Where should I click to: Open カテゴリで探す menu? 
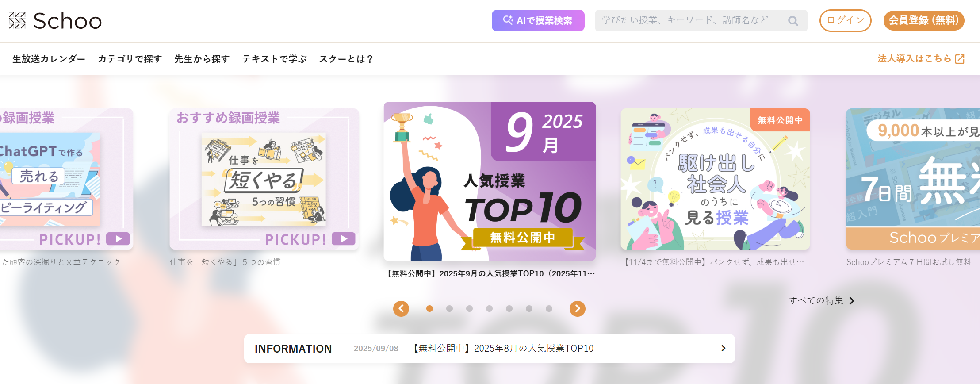(x=130, y=59)
